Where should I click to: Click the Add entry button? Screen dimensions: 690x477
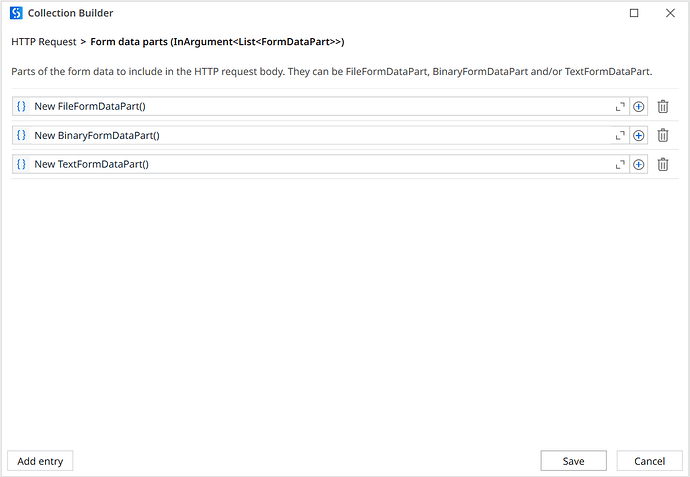[x=40, y=461]
